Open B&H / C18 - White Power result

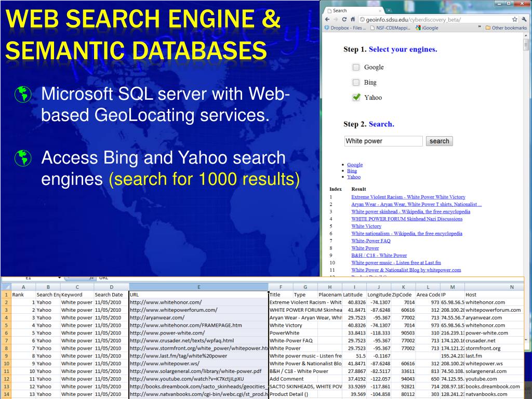point(379,255)
